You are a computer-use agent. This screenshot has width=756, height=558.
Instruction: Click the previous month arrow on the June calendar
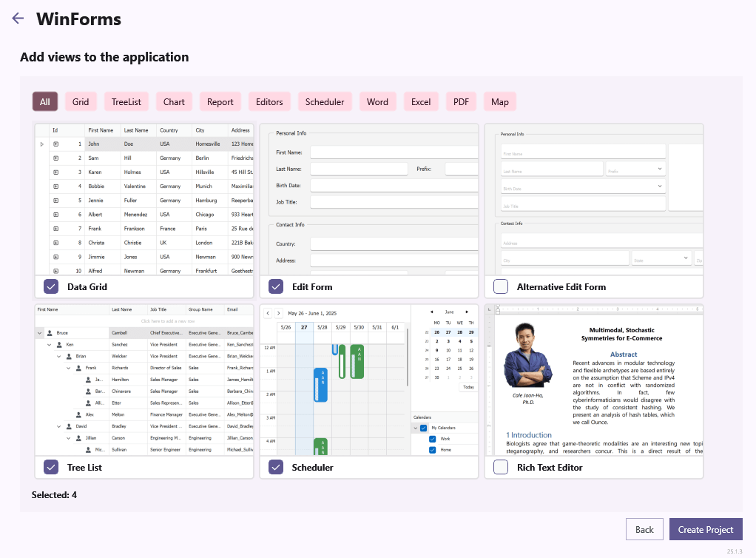point(431,312)
